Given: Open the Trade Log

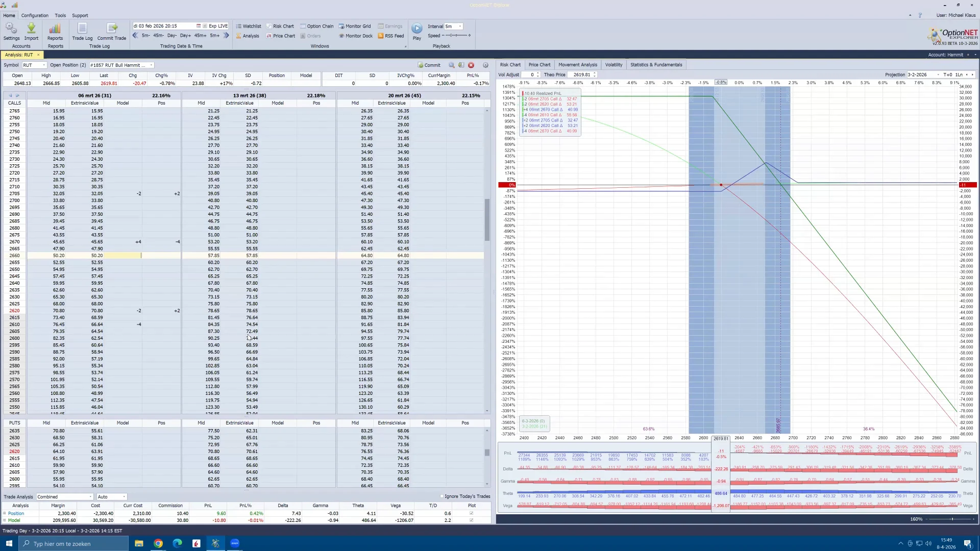Looking at the screenshot, I should click(x=82, y=31).
